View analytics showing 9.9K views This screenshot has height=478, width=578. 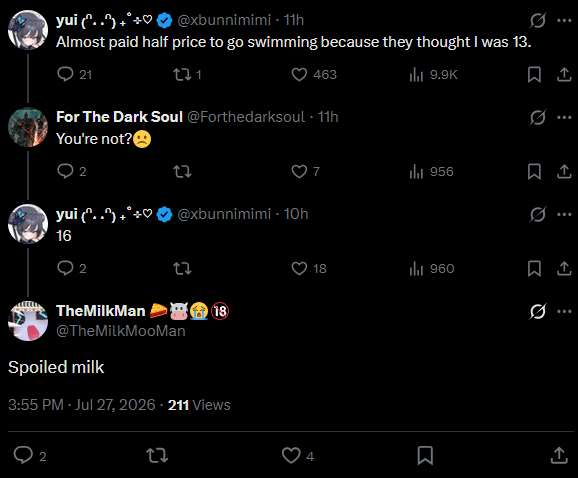point(416,74)
